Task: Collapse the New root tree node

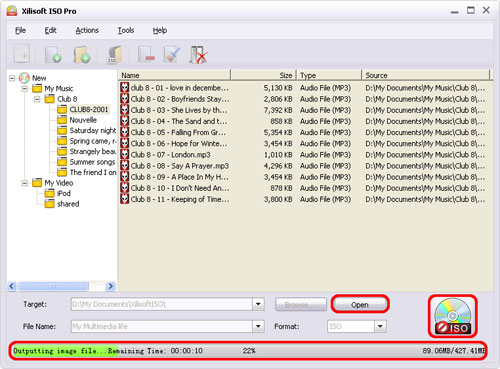Action: tap(12, 78)
